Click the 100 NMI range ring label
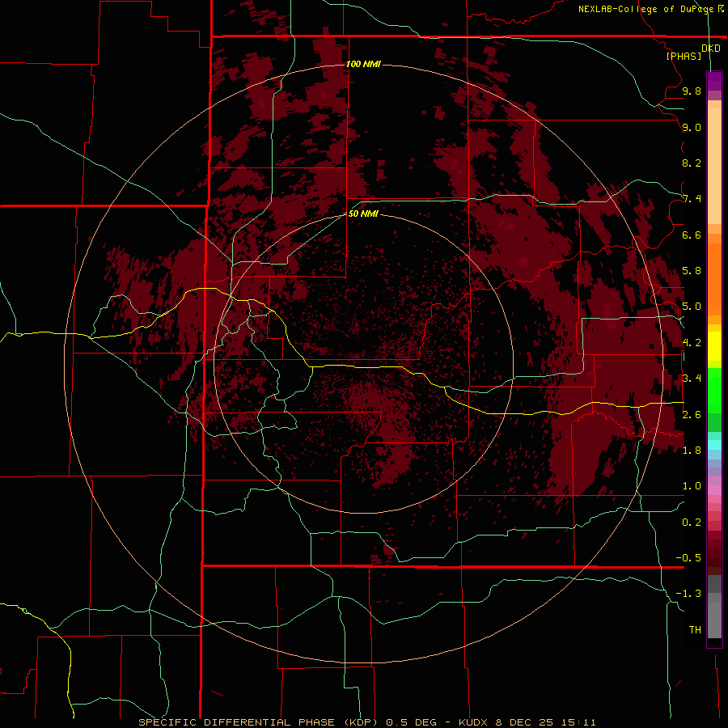The width and height of the screenshot is (728, 728). click(x=363, y=64)
